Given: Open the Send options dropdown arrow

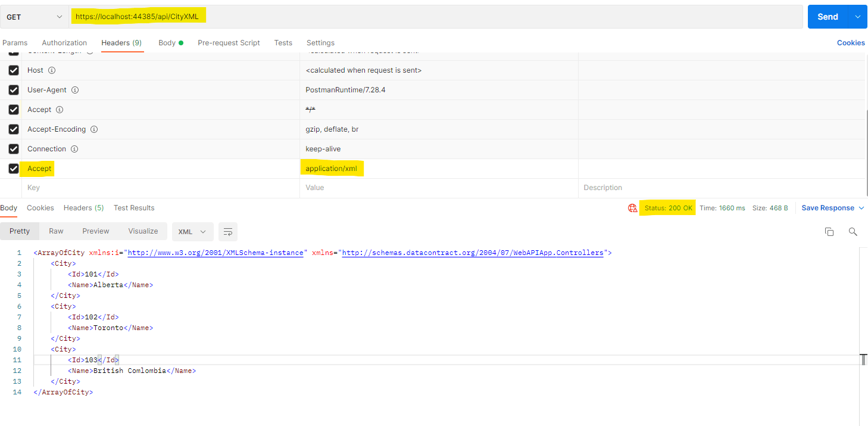Looking at the screenshot, I should (858, 17).
